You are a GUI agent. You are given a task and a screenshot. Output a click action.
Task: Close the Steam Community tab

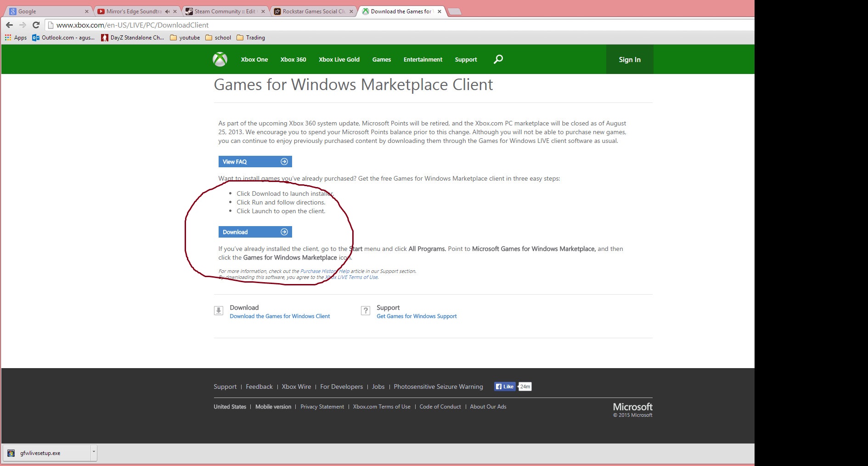(263, 11)
